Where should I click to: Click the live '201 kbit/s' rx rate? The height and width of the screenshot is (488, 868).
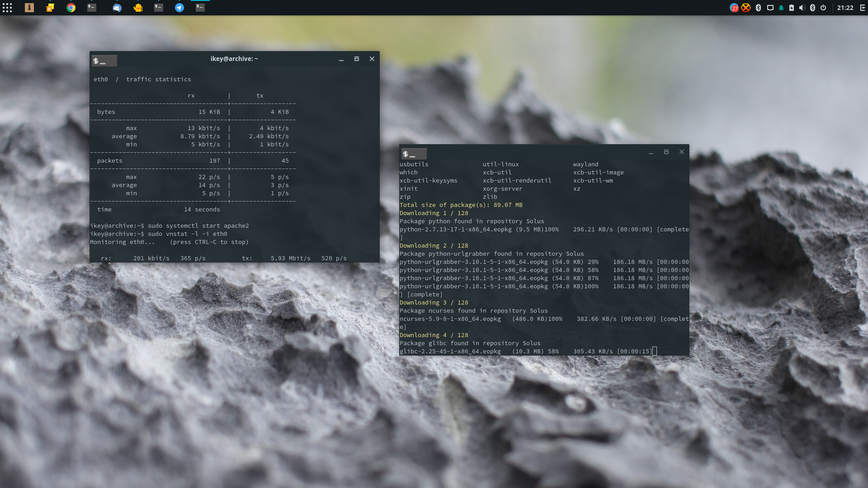(x=151, y=258)
